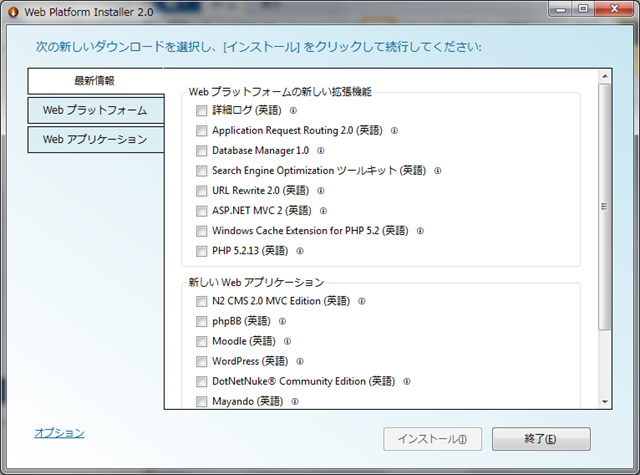Click info icon for DotNetNuke Community Edition
Viewport: 640px width, 475px height.
407,382
